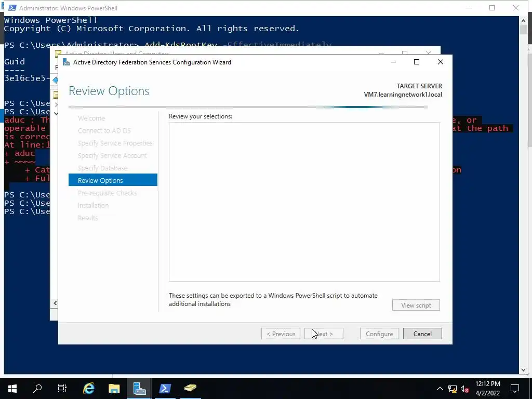Viewport: 532px width, 399px height.
Task: Open the muted volume tray icon
Action: pos(465,389)
